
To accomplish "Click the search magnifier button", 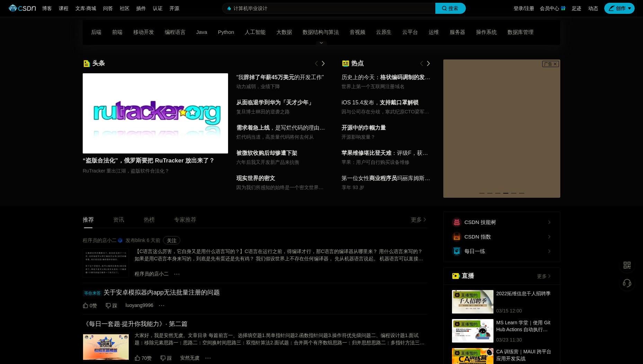I will (450, 8).
